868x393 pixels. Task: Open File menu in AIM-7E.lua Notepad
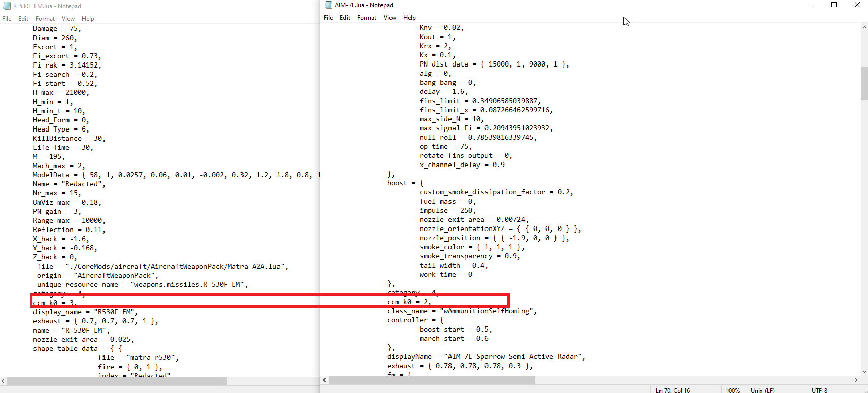point(328,18)
